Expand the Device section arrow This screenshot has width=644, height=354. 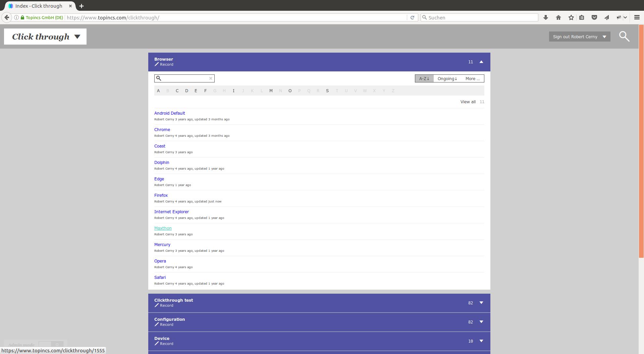tap(481, 341)
